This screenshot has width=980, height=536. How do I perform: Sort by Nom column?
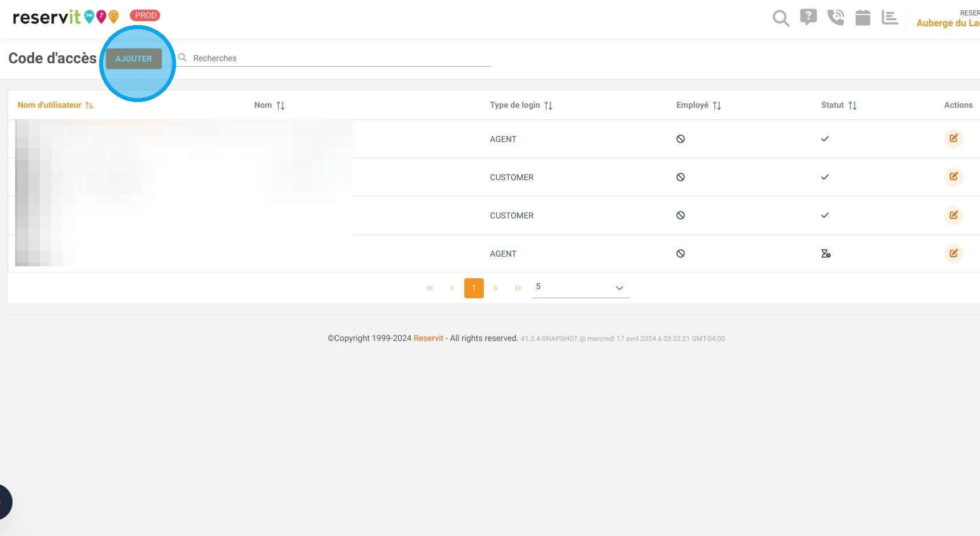pos(269,105)
